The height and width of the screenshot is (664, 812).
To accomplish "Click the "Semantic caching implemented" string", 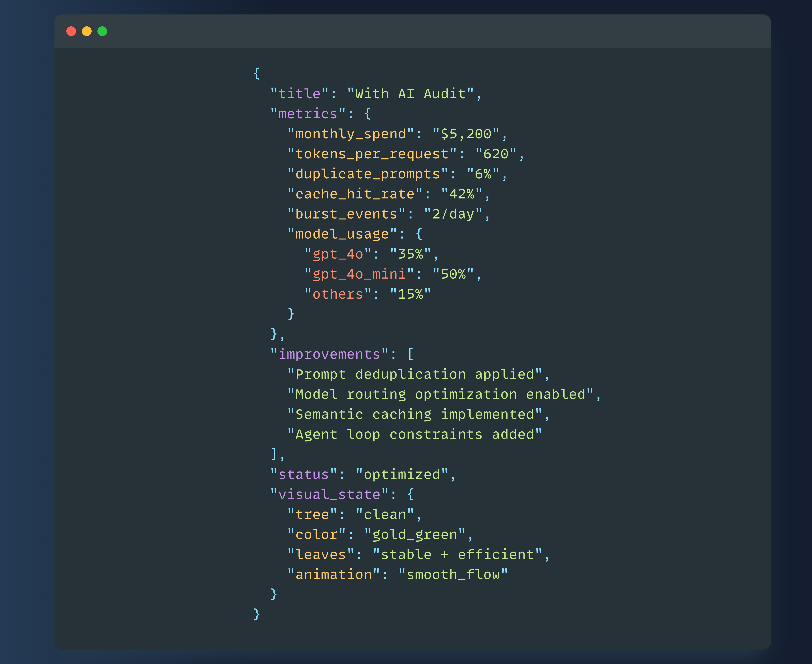I will coord(415,414).
